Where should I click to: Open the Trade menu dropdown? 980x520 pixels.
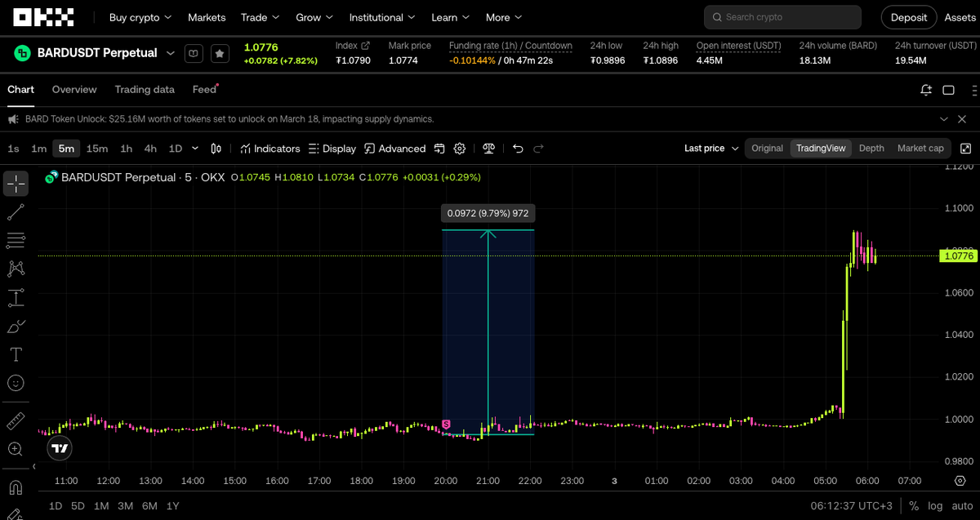point(260,17)
